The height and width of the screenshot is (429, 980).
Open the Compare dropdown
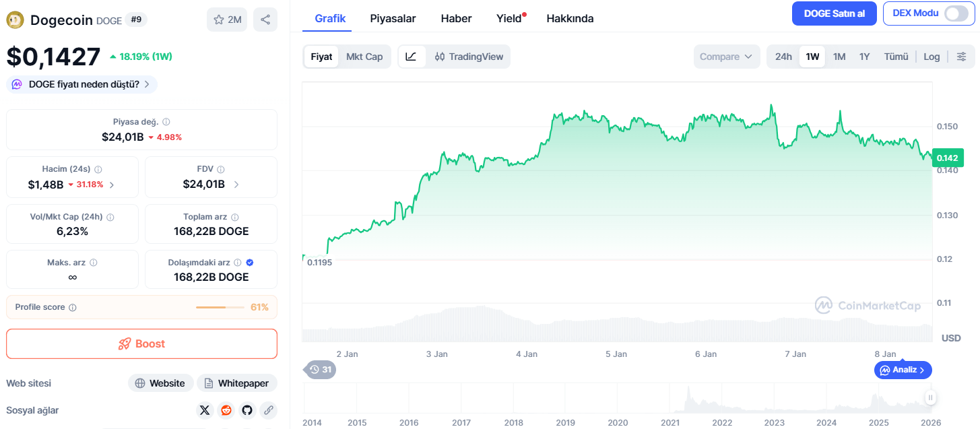coord(727,57)
